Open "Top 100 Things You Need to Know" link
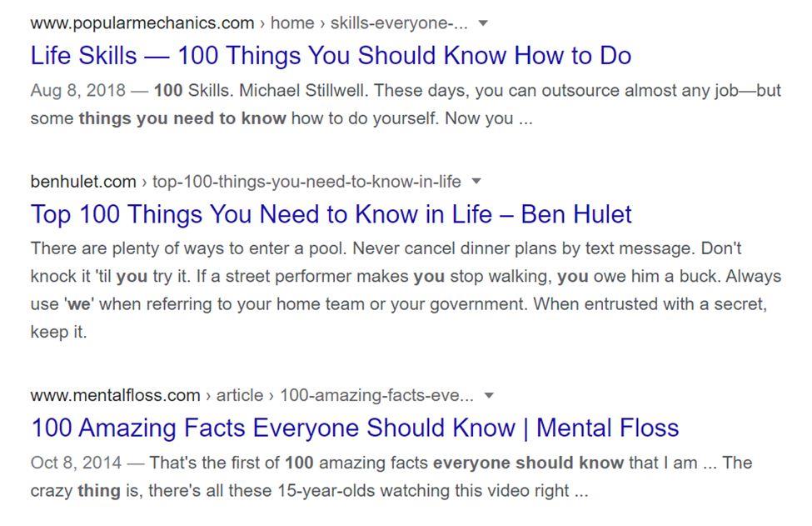The width and height of the screenshot is (812, 526). [x=331, y=214]
